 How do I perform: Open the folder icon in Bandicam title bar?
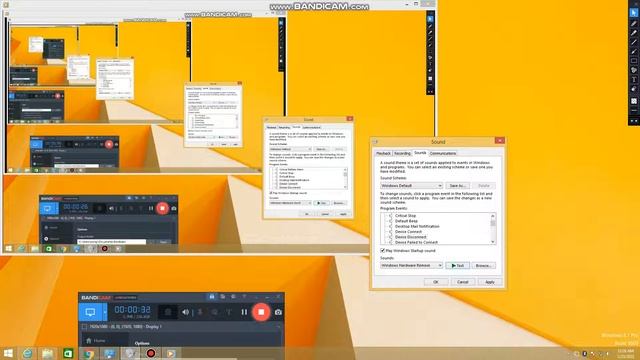coord(223,297)
